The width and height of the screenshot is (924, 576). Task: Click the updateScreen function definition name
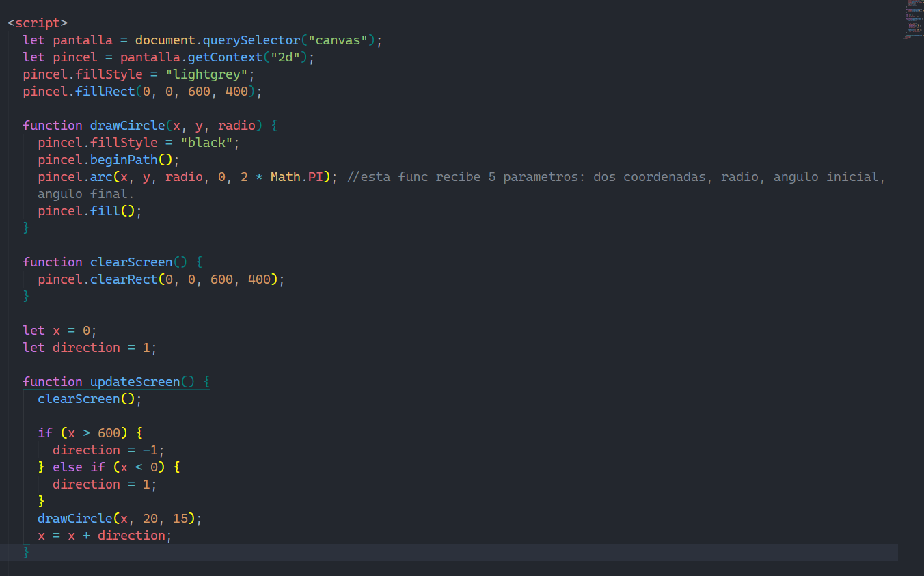click(x=135, y=382)
